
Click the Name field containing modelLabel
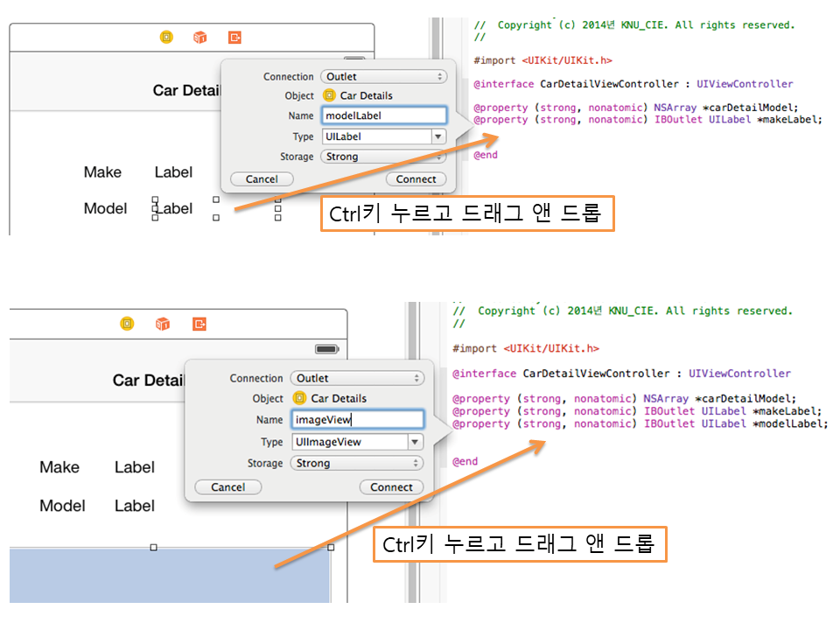tap(383, 115)
